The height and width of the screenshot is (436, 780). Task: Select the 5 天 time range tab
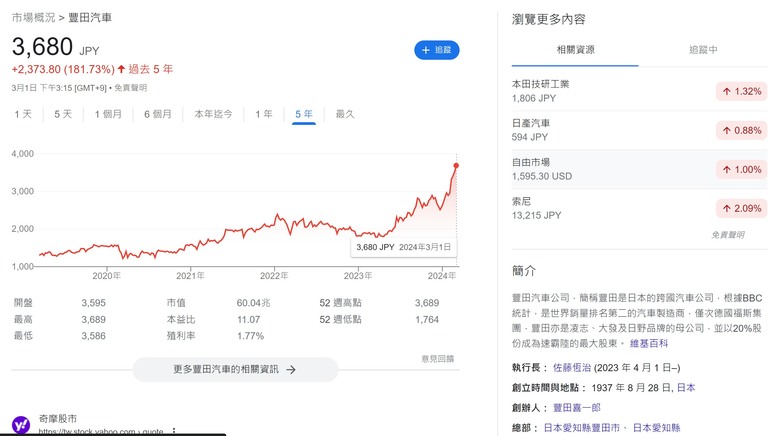[x=63, y=114]
